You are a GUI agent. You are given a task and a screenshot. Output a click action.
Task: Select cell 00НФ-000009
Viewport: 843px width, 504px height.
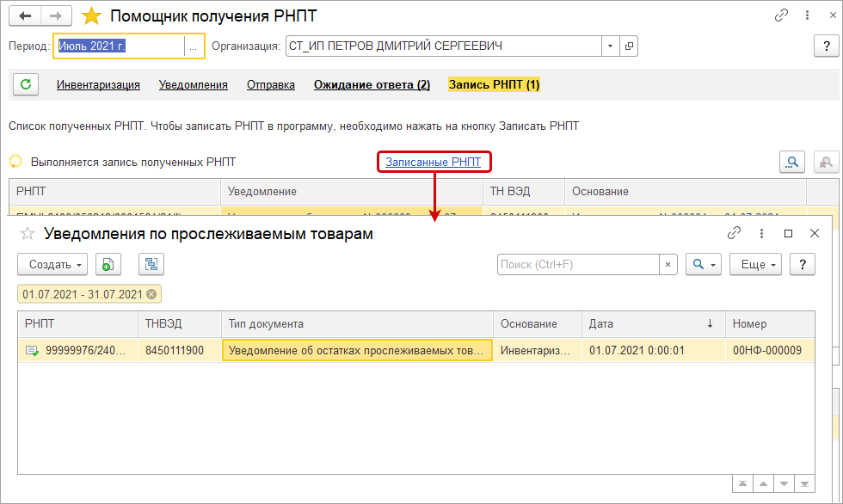point(770,350)
